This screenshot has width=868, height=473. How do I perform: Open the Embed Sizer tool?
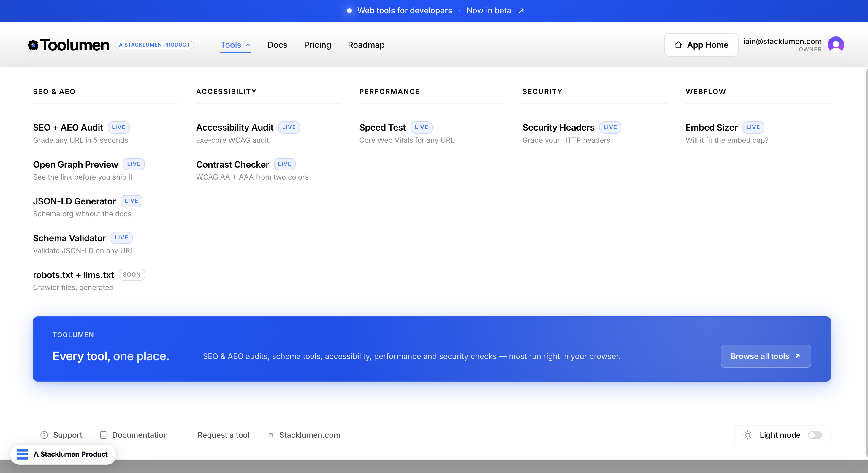pyautogui.click(x=711, y=127)
